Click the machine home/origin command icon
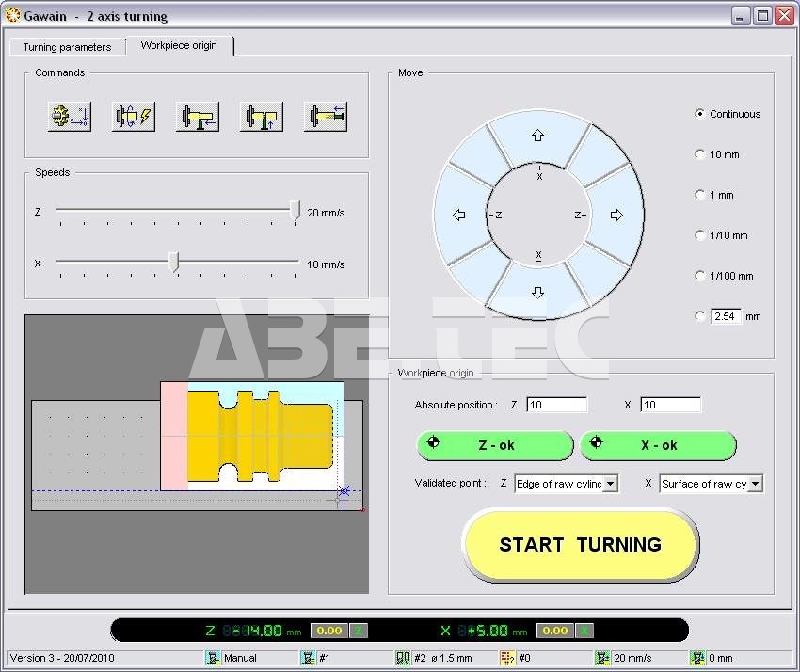Viewport: 800px width, 672px height. [x=70, y=117]
